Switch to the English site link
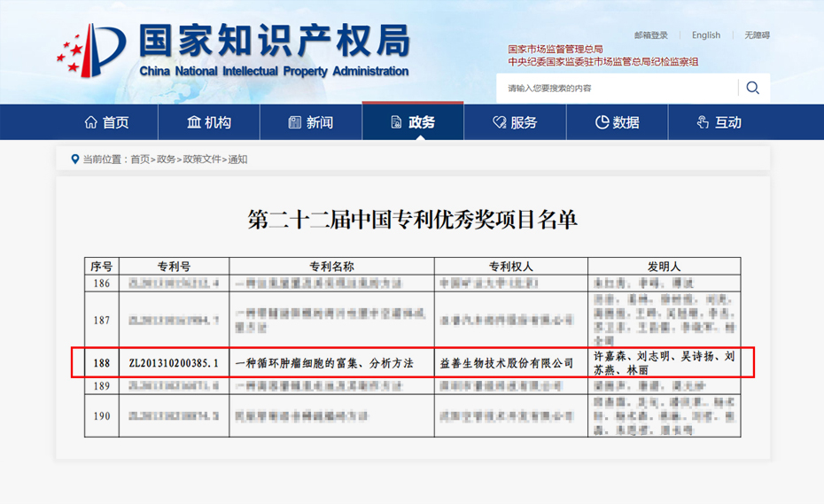 pyautogui.click(x=706, y=35)
